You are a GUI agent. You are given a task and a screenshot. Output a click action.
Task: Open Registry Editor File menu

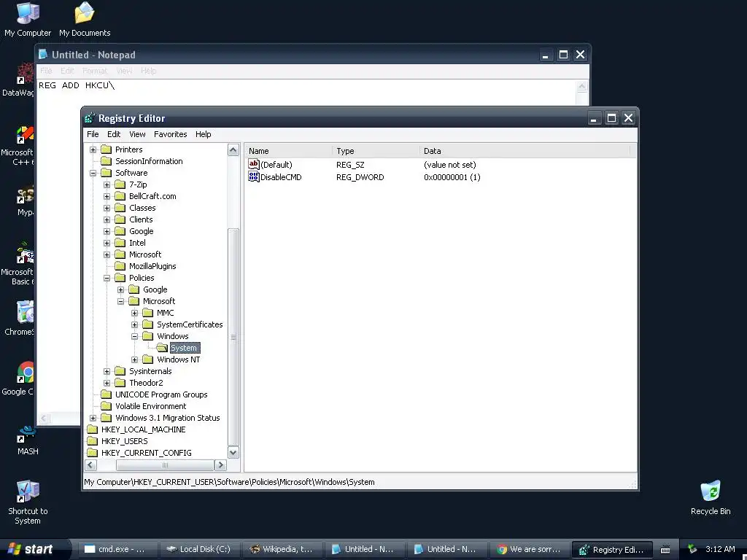93,134
